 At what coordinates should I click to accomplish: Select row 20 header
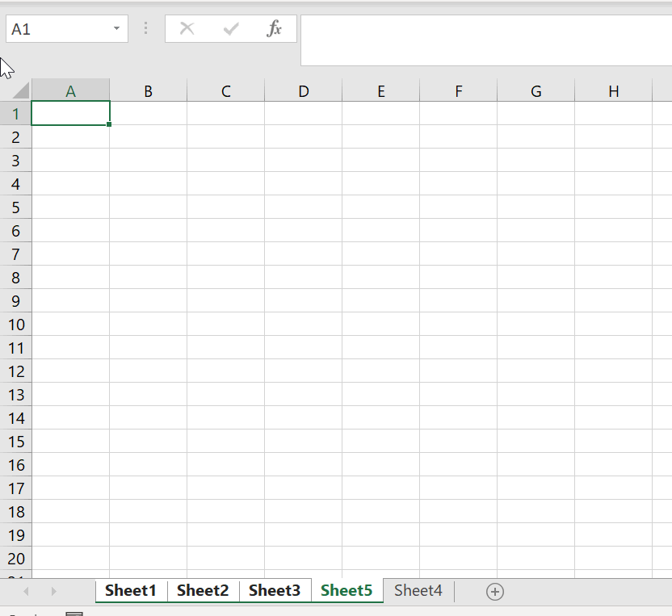[x=15, y=558]
